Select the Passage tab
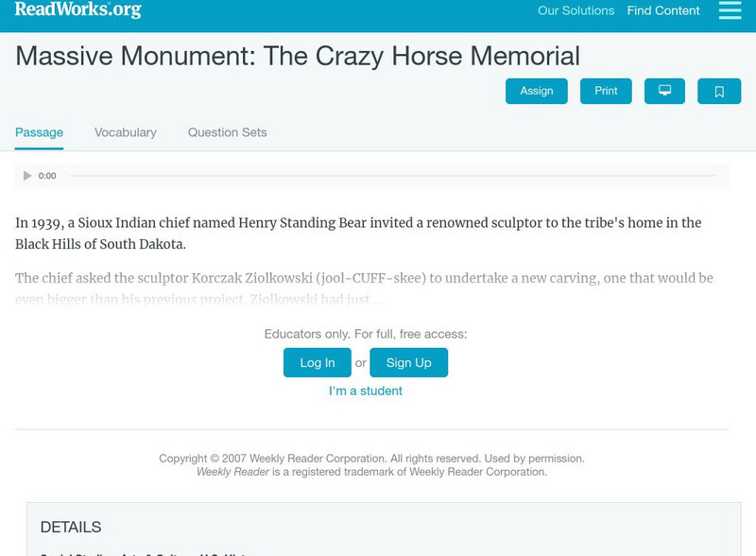 pyautogui.click(x=37, y=132)
